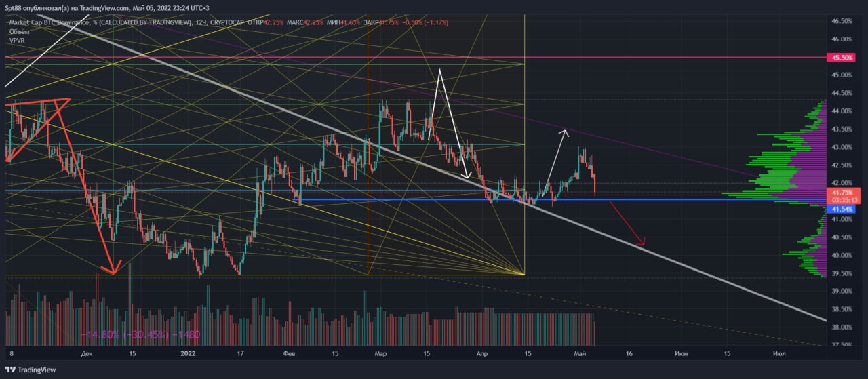The image size is (868, 379).
Task: Click the white peak apex above March 15
Action: [x=440, y=70]
